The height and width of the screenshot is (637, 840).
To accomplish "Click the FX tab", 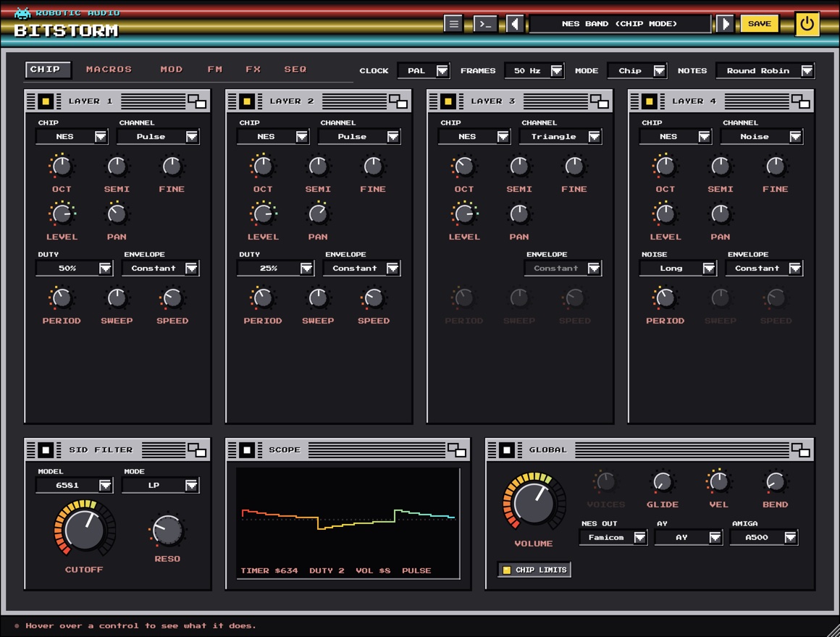I will click(x=253, y=69).
